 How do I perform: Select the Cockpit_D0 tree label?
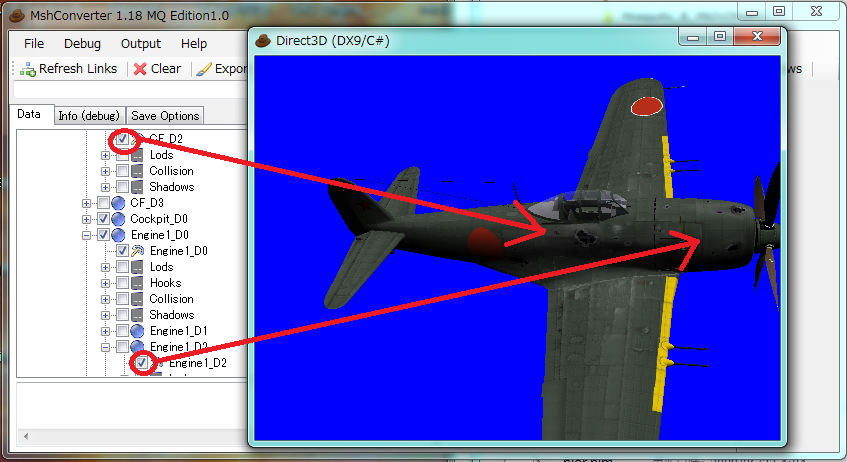click(159, 219)
